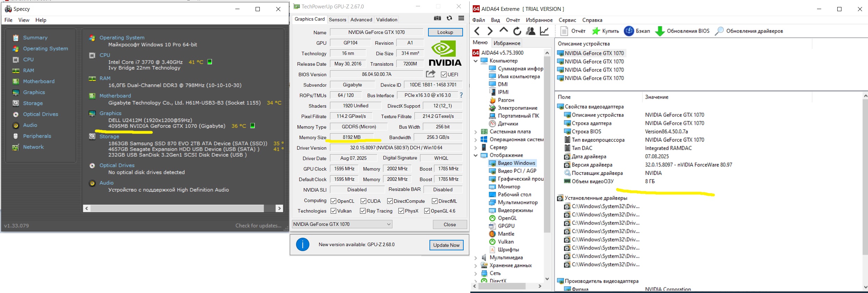Viewport: 868px width, 293px height.
Task: Refresh the AIDA64 page
Action: (517, 31)
